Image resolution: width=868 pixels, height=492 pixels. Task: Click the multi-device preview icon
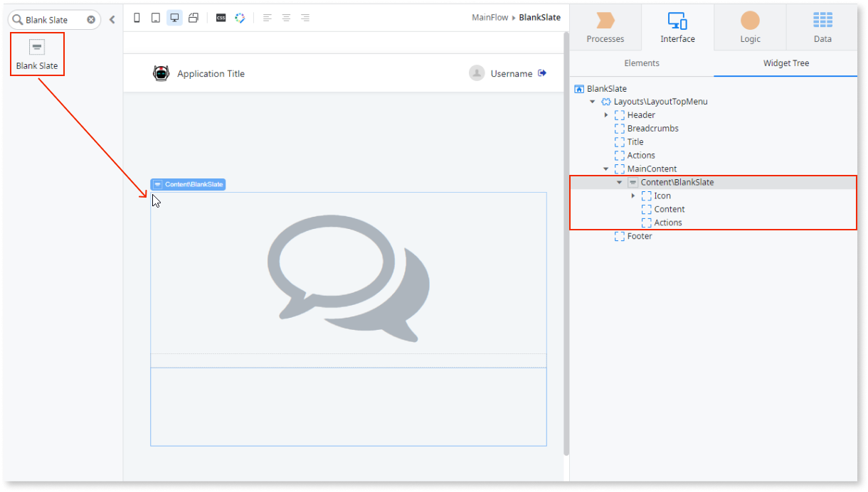[193, 18]
